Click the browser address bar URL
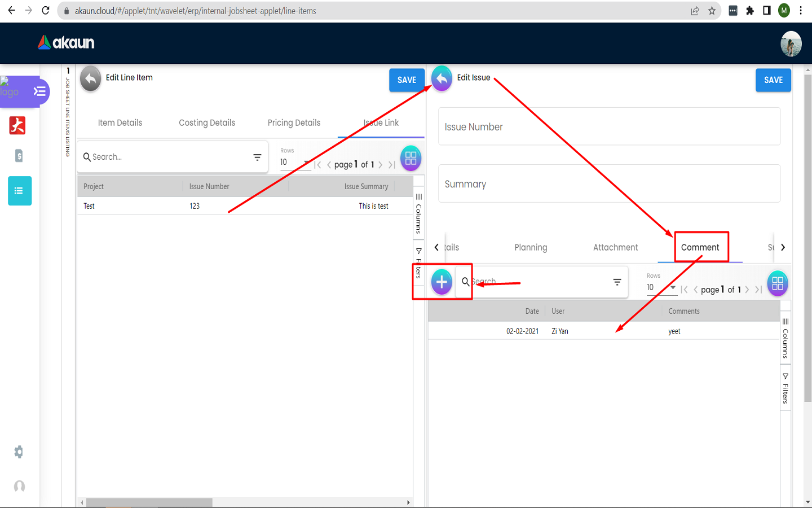 [195, 11]
